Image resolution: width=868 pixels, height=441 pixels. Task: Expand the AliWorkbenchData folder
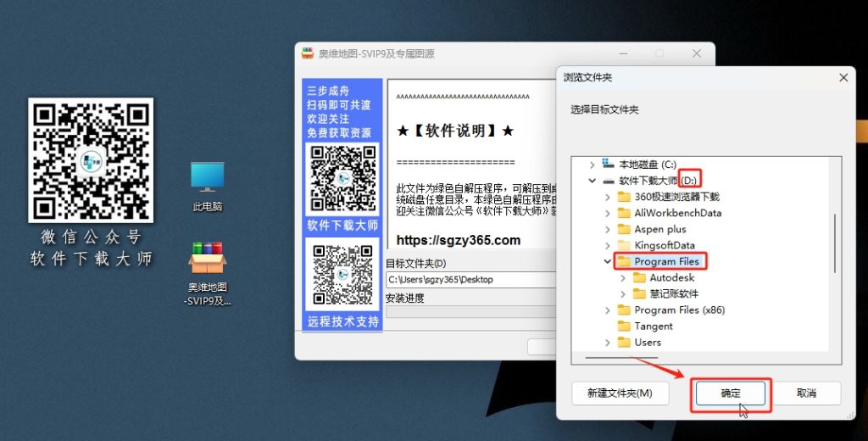[x=607, y=213]
